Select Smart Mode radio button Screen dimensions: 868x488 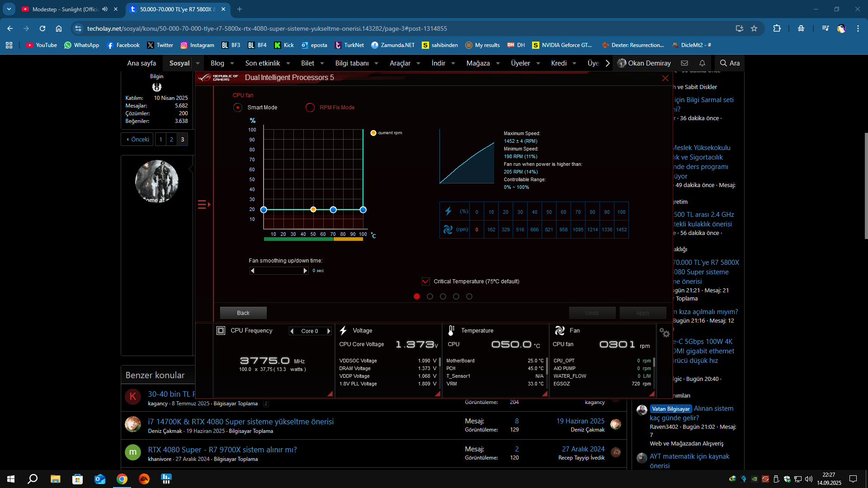[x=237, y=108]
